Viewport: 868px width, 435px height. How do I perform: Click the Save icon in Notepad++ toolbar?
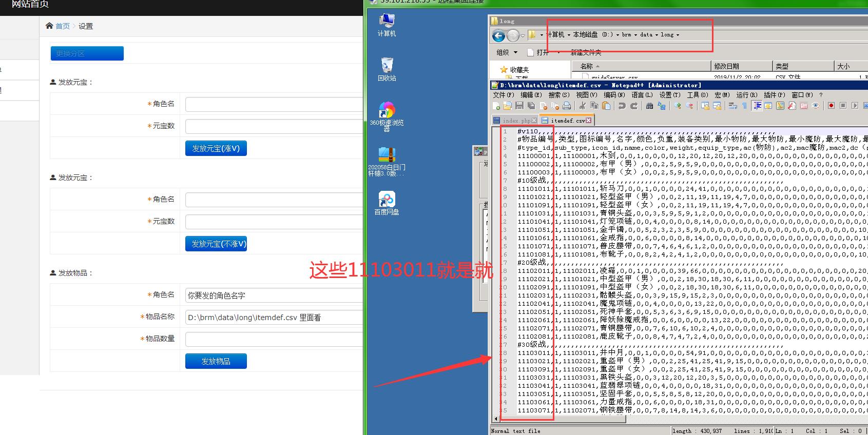click(519, 106)
